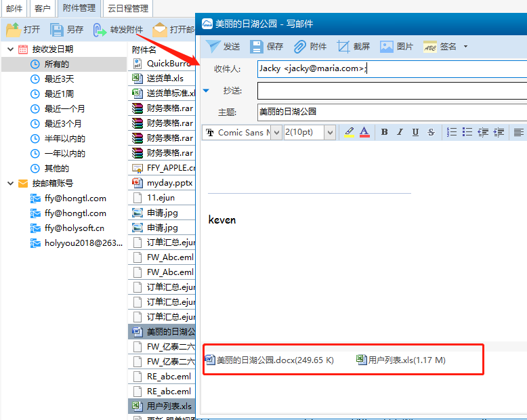Collapse the 按收发日期 tree node

tap(10, 49)
